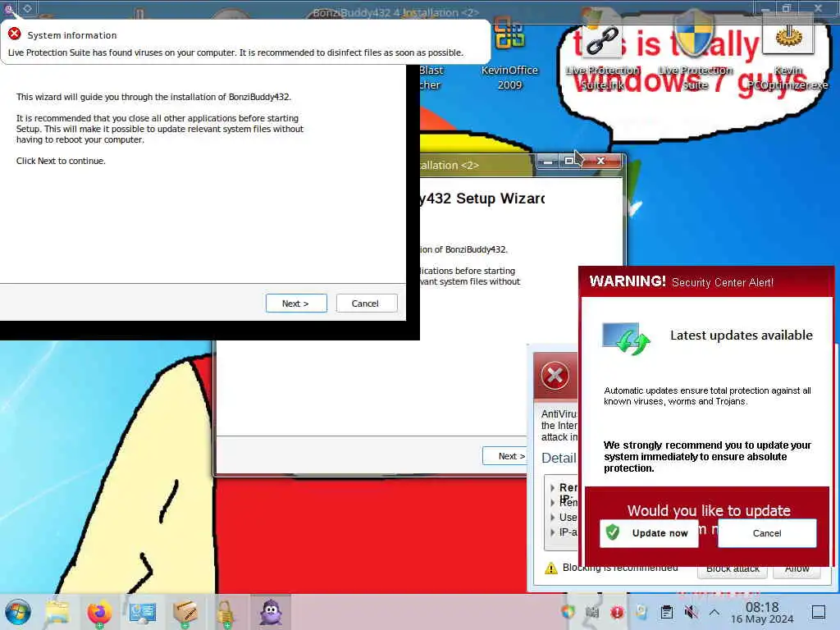
Task: Click Cancel in the Security Center Alert
Action: coord(767,533)
